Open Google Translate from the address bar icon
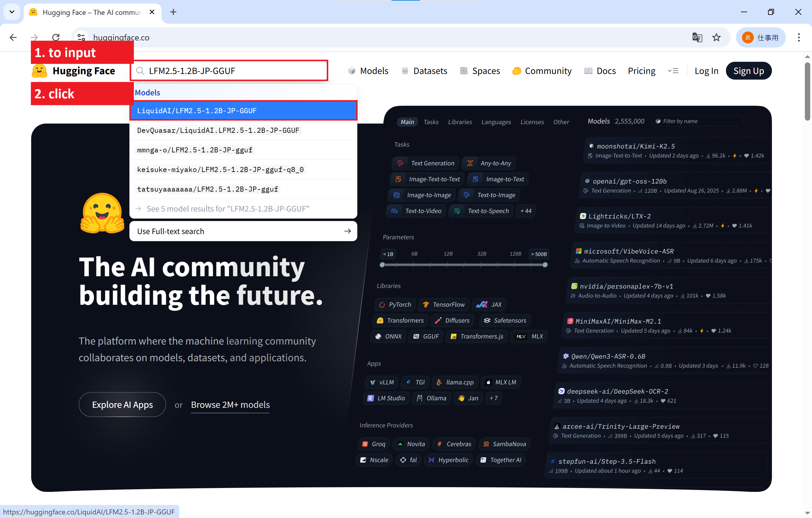812x518 pixels. [x=697, y=37]
